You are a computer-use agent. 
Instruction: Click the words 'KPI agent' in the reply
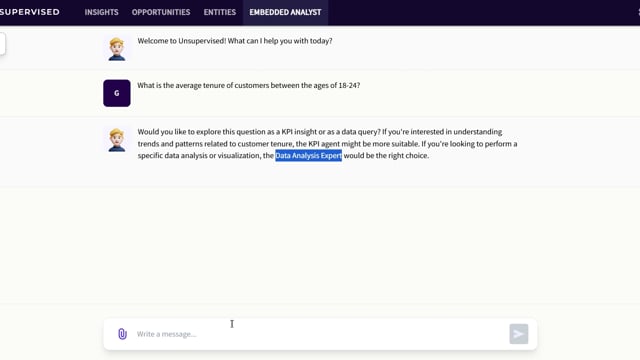[x=322, y=144]
